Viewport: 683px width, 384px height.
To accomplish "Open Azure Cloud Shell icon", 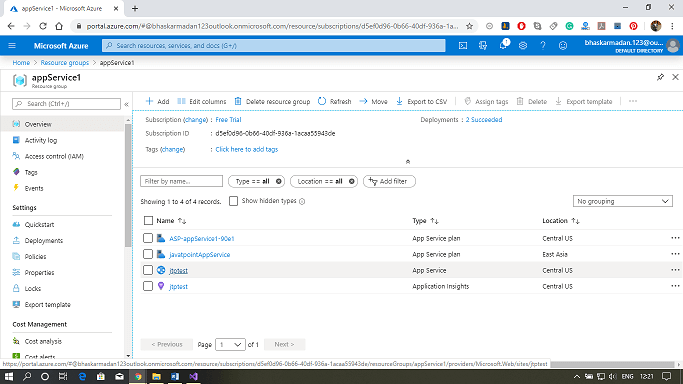I will (463, 45).
